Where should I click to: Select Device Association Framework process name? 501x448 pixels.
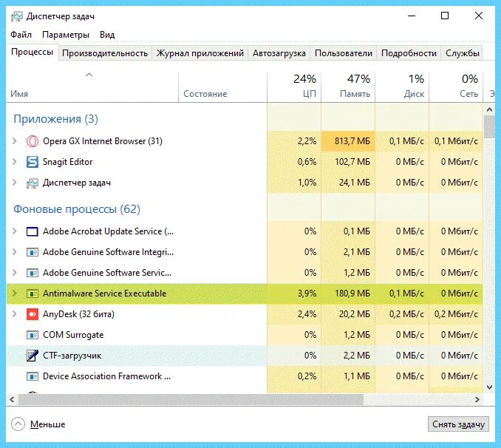click(x=106, y=376)
